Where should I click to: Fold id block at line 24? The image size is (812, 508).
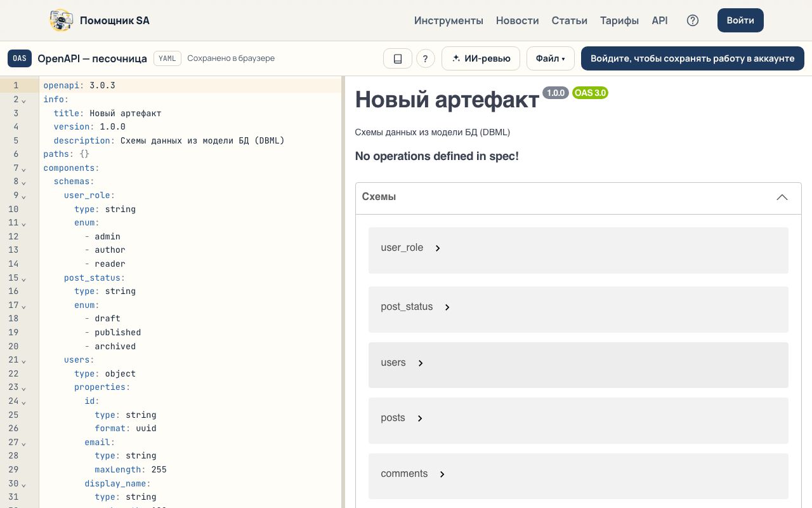pyautogui.click(x=23, y=401)
